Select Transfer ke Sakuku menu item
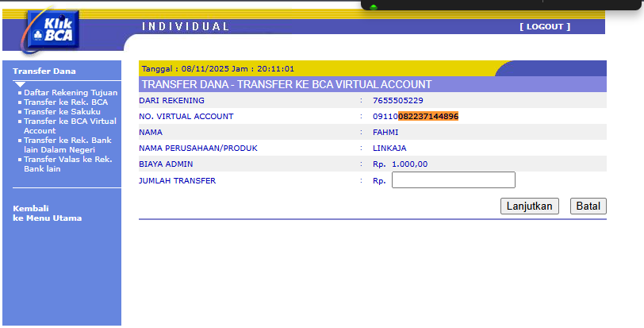The height and width of the screenshot is (328, 644). pyautogui.click(x=62, y=111)
